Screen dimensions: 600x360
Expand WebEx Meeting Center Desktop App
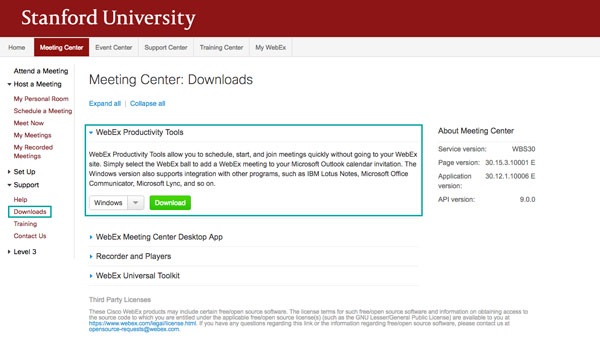point(156,237)
